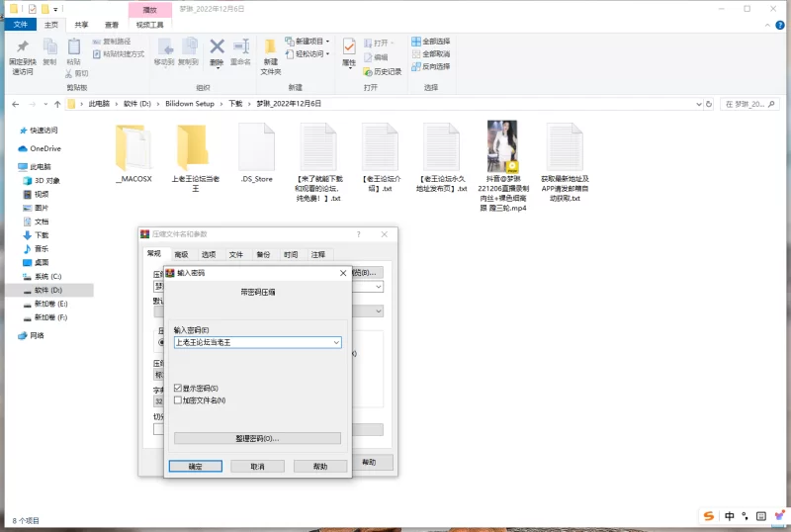Click the 新建文件夹 new folder icon

pos(270,49)
